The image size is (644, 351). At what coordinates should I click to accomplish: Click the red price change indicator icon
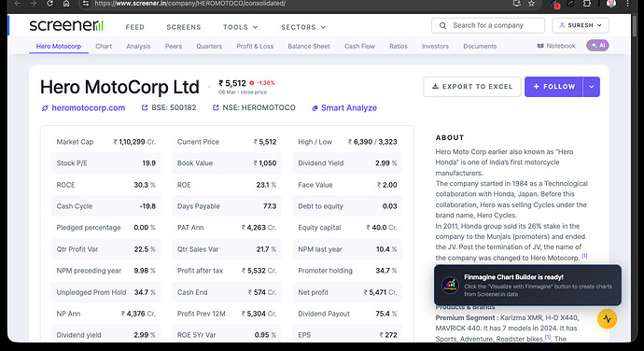coord(252,82)
